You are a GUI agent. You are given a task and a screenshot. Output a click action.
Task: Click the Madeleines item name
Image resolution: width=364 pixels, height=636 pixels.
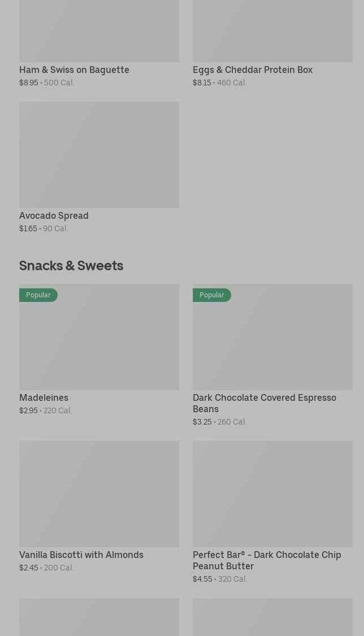click(44, 397)
